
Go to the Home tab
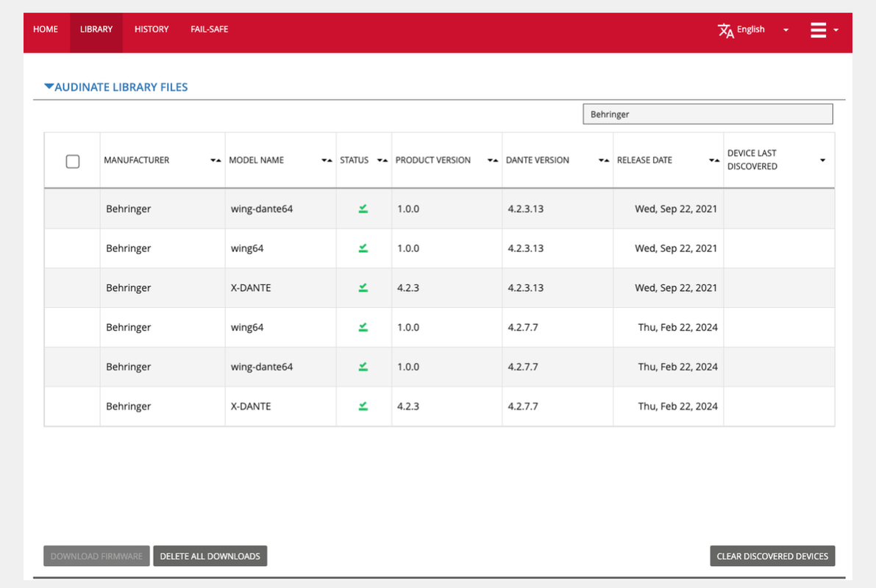(46, 29)
